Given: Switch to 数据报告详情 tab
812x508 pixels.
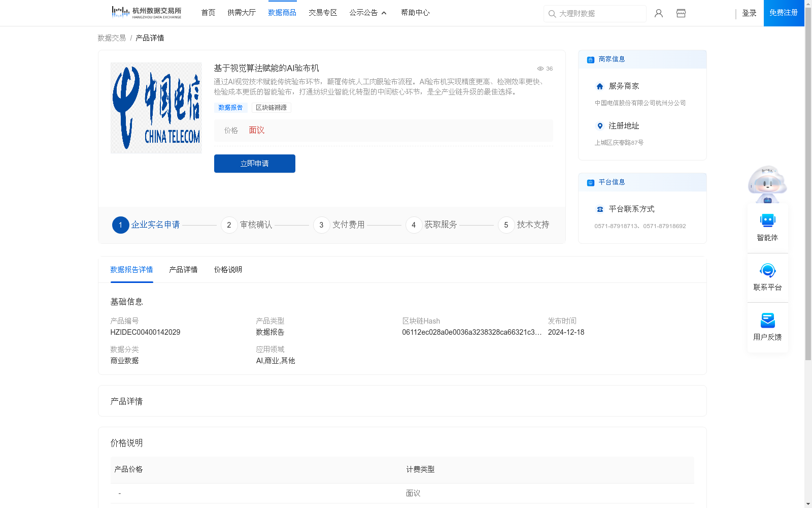Looking at the screenshot, I should pyautogui.click(x=131, y=270).
